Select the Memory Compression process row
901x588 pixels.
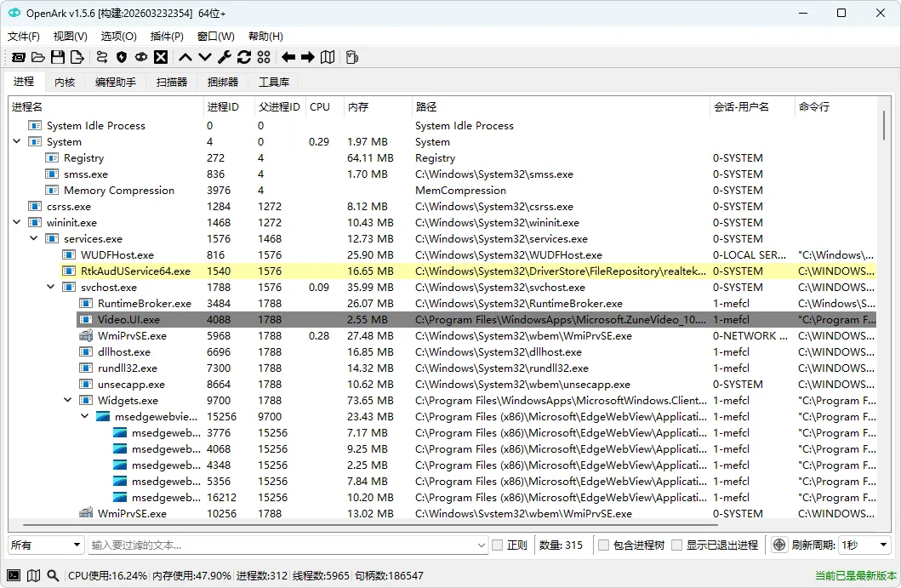[459, 190]
